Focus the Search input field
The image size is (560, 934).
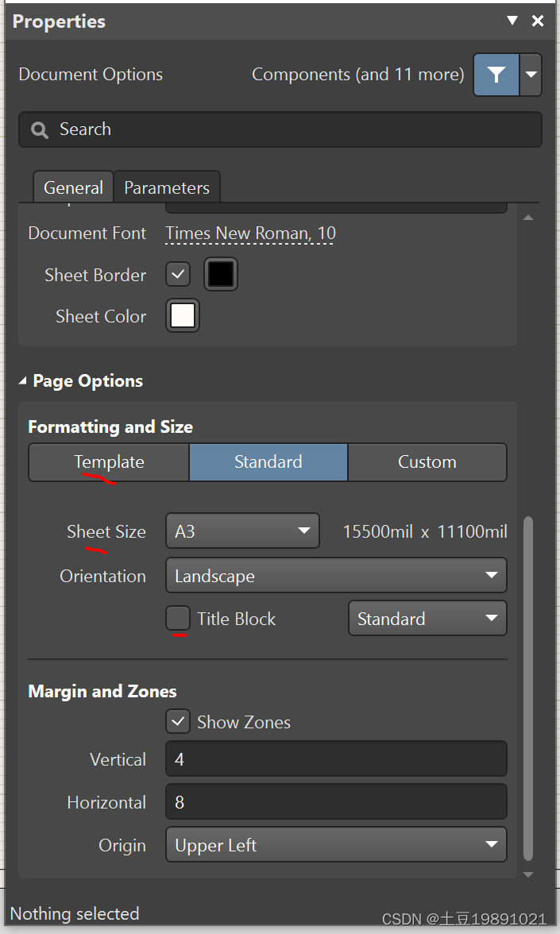pos(294,129)
